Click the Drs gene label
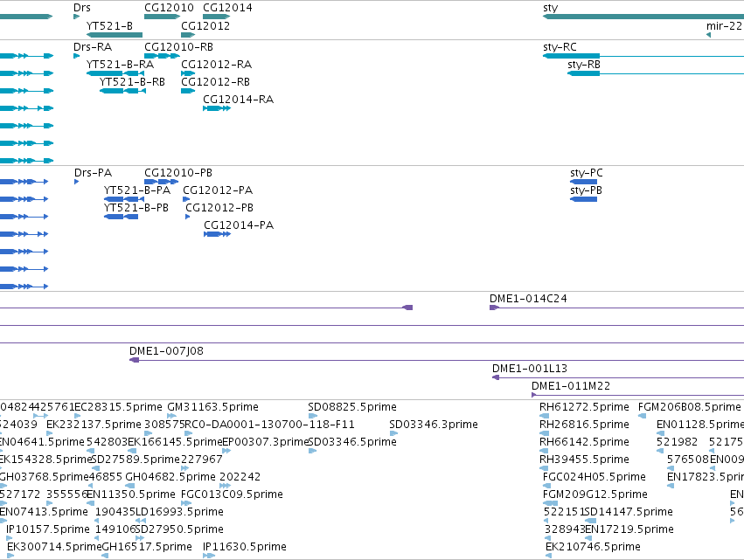Image resolution: width=744 pixels, height=560 pixels. pyautogui.click(x=81, y=8)
